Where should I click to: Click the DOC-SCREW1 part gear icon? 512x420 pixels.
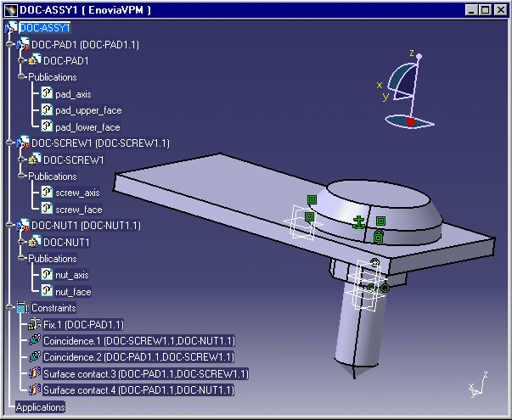point(36,160)
